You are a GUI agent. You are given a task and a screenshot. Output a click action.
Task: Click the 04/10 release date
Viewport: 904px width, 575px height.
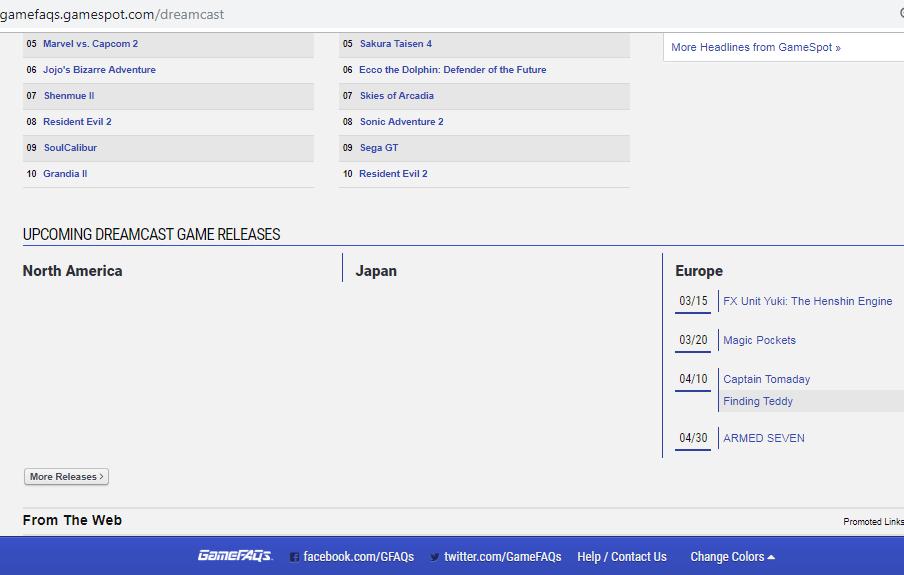pyautogui.click(x=693, y=379)
